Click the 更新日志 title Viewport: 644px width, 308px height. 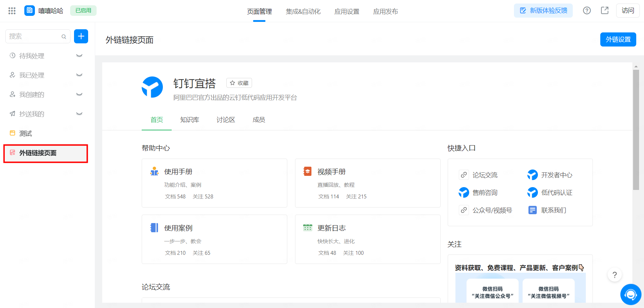(x=332, y=228)
